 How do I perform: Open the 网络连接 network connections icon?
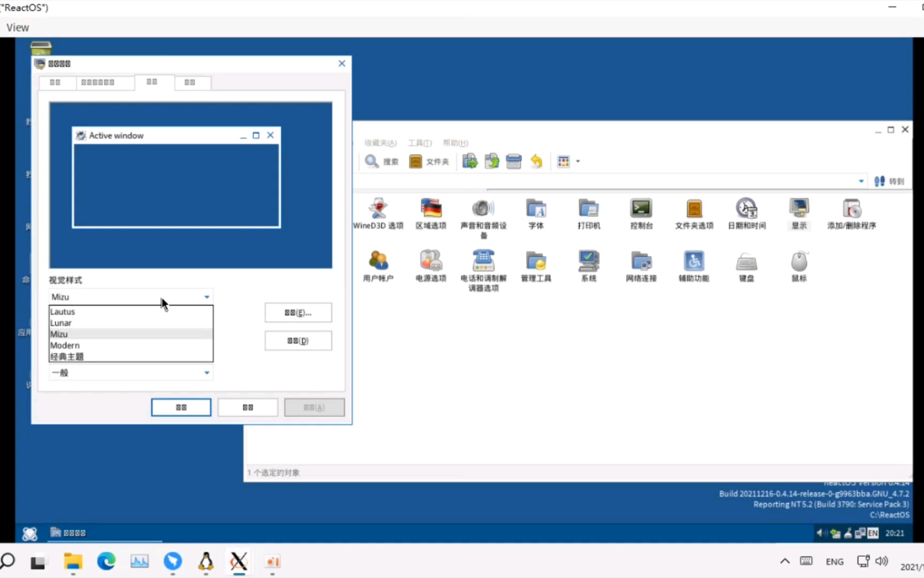(641, 266)
